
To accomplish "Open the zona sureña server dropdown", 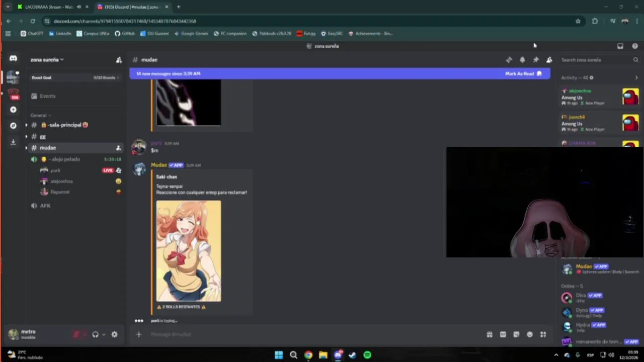I will coord(47,60).
